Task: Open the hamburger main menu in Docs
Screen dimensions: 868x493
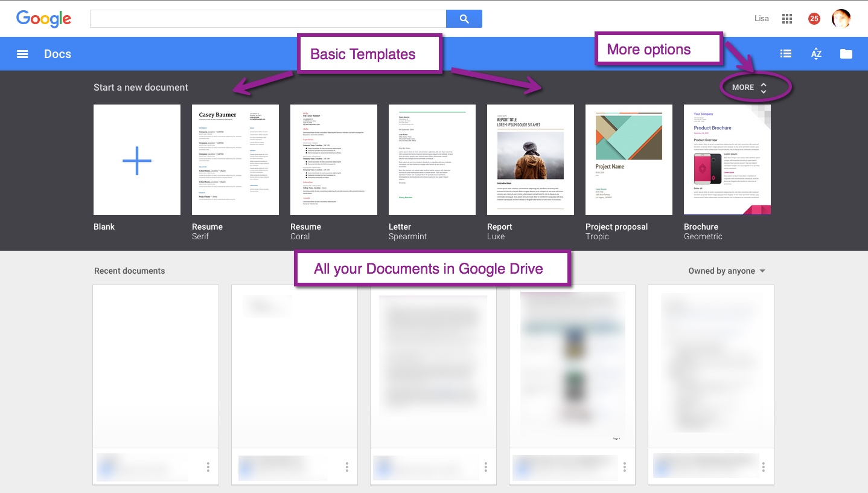Action: coord(22,54)
